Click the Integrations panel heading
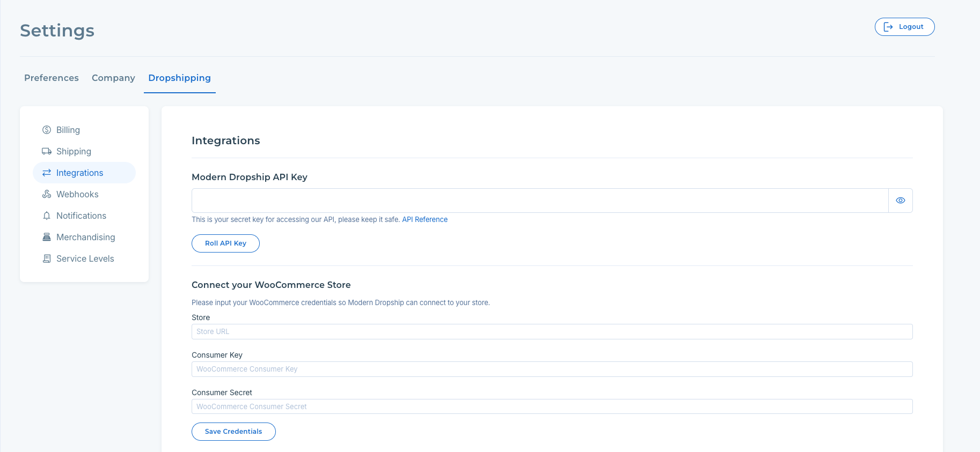Viewport: 980px width, 452px height. 226,140
